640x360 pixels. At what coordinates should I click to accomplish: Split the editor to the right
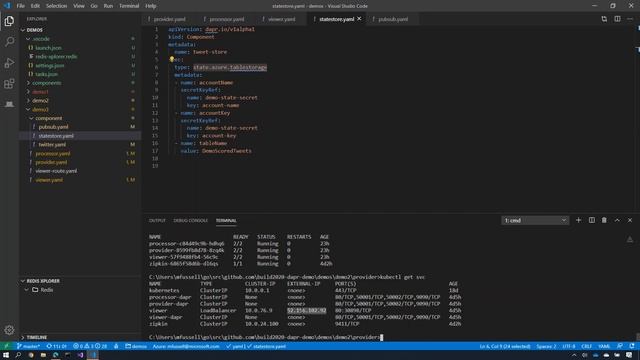(x=617, y=19)
